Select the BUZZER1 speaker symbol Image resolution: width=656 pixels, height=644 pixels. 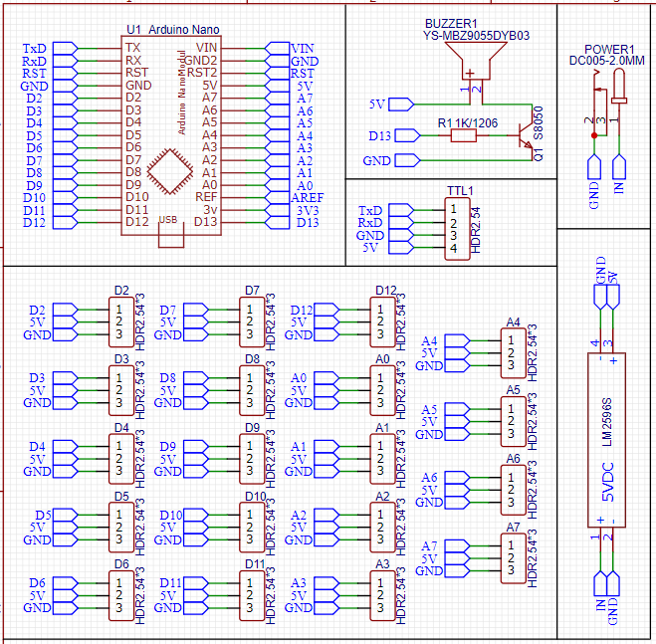coord(476,61)
